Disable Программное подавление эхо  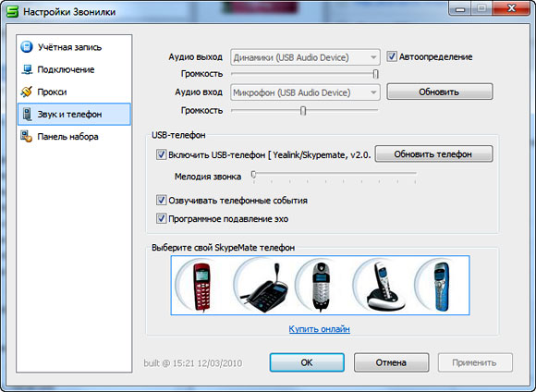pos(161,218)
